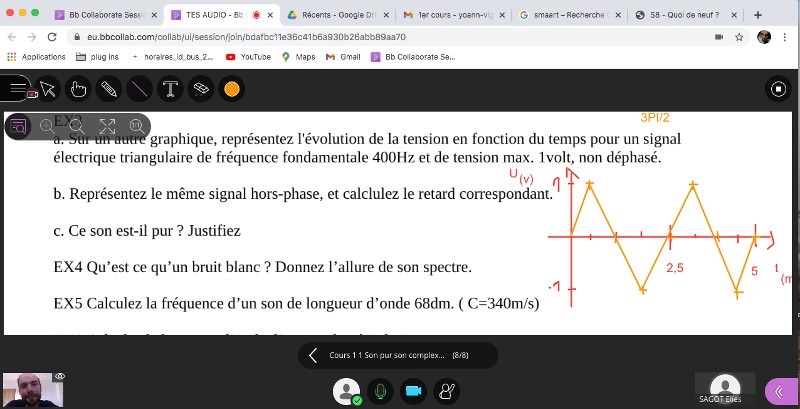Viewport: 800px width, 409px height.
Task: Select the line shape tool
Action: 140,89
